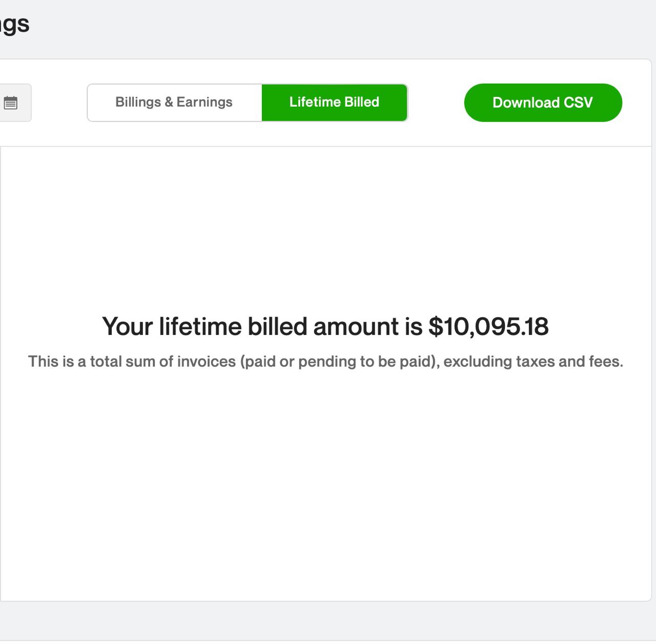Viewport: 656px width, 644px height.
Task: Click the $10,095.18 lifetime amount
Action: [x=488, y=327]
